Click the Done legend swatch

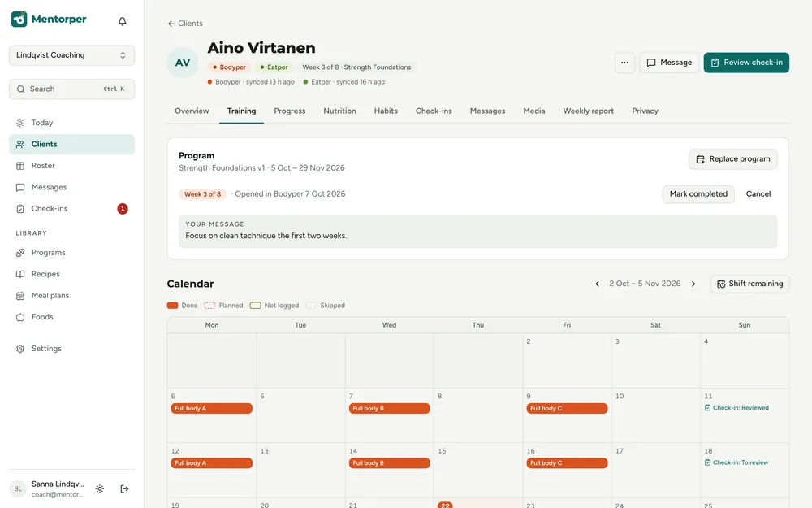(x=172, y=306)
